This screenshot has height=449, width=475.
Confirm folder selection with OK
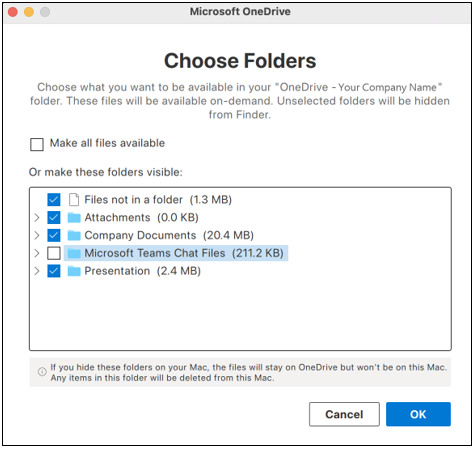[418, 414]
